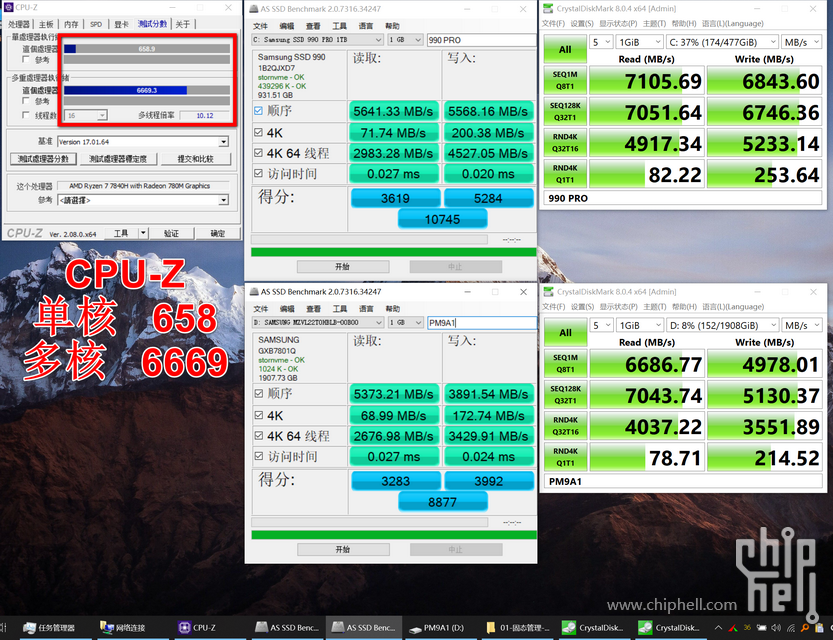Click the CrystalDiskMark icon in the C: drive window title

point(548,8)
